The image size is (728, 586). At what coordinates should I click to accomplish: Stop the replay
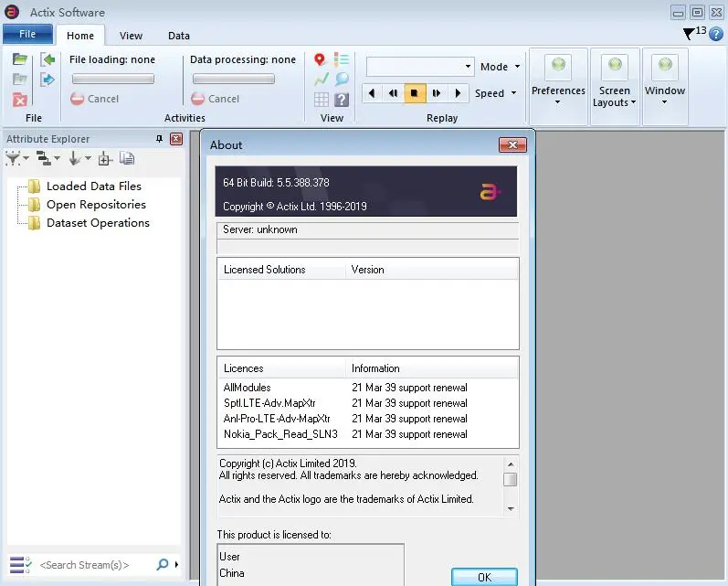pos(414,93)
